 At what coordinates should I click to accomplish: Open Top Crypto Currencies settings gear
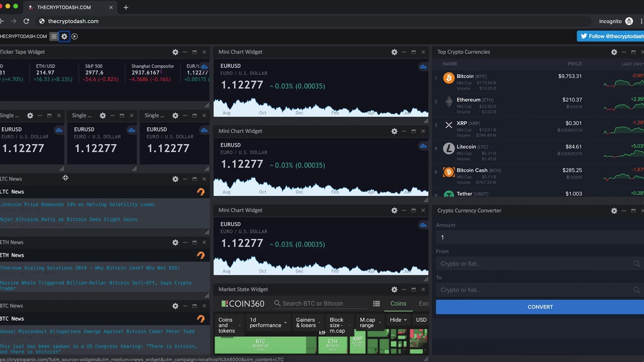614,52
